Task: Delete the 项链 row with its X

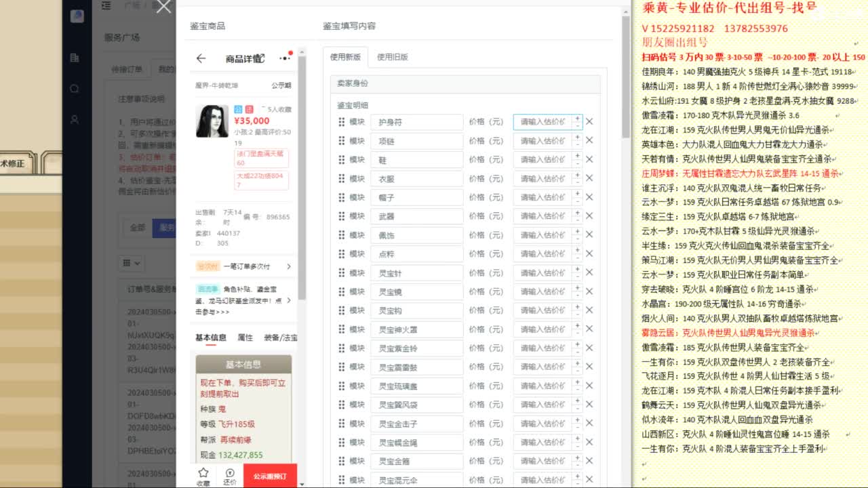Action: click(x=589, y=141)
